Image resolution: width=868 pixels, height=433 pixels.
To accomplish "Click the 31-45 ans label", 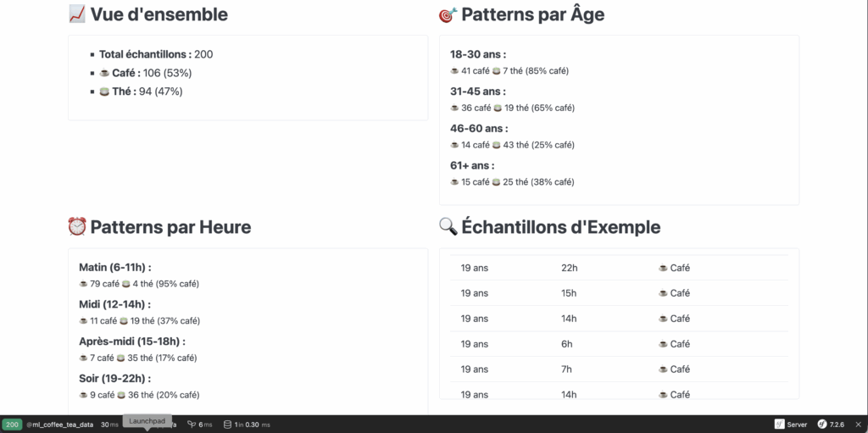I will tap(478, 92).
